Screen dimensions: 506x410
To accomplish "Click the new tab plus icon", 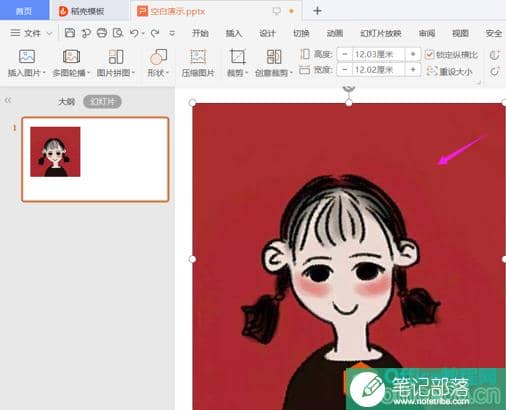I will (317, 11).
